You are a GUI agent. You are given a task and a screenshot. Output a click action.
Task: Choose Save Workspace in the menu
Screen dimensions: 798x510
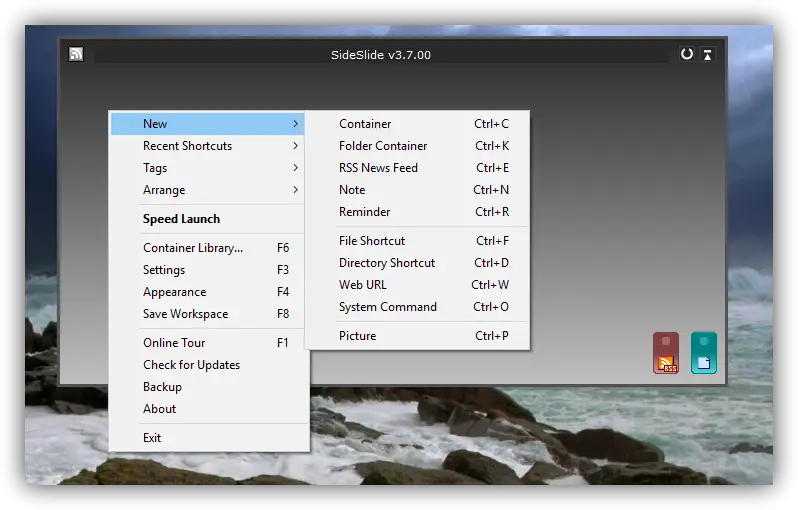click(208, 314)
